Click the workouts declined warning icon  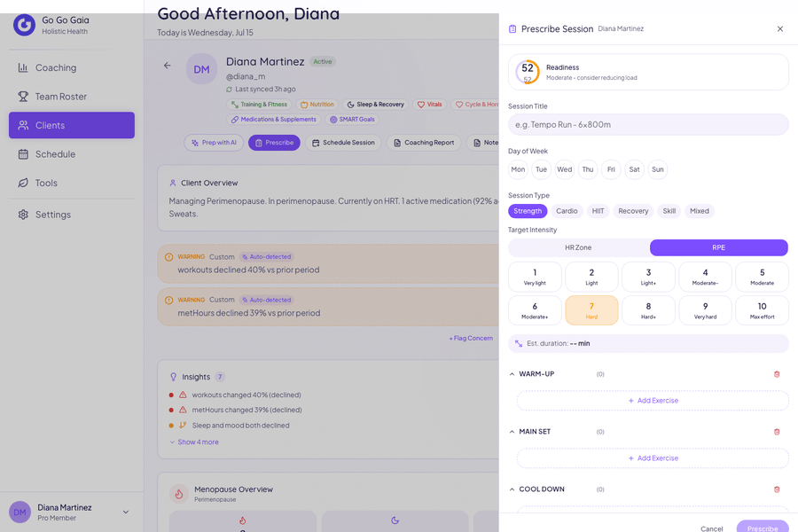click(x=169, y=257)
